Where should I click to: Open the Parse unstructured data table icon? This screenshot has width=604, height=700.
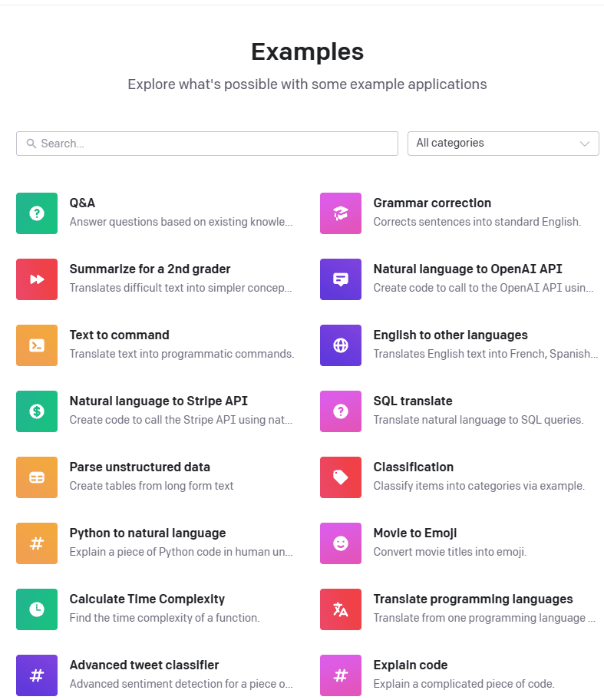[x=37, y=477]
